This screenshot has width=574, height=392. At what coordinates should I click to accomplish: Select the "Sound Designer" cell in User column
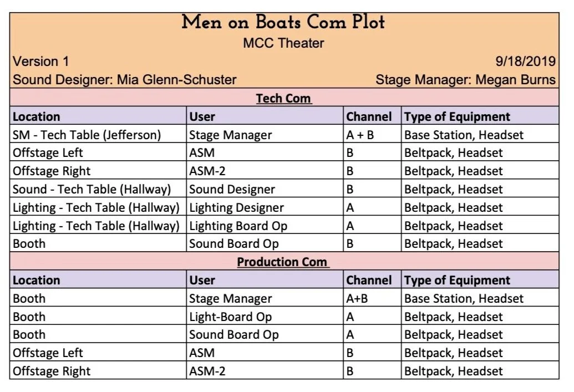(x=232, y=189)
